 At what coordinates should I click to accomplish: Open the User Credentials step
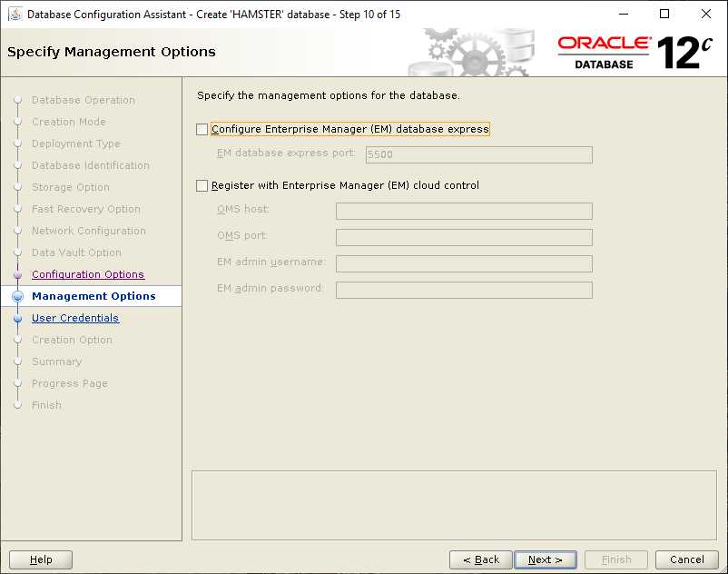tap(75, 318)
